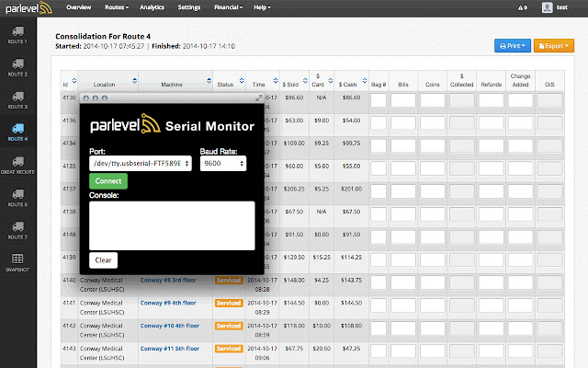Click the test username in top bar
The width and height of the screenshot is (588, 368).
[561, 7]
